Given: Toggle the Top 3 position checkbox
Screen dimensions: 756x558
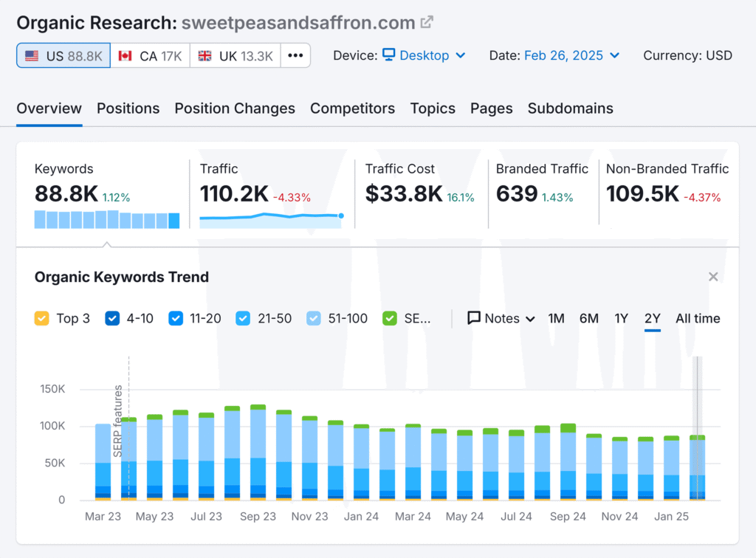Looking at the screenshot, I should [x=41, y=318].
